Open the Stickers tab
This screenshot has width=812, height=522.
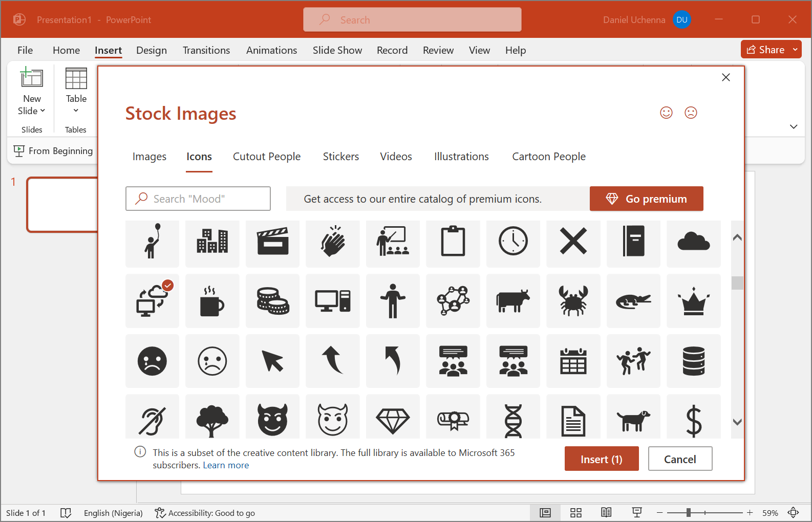coord(341,157)
